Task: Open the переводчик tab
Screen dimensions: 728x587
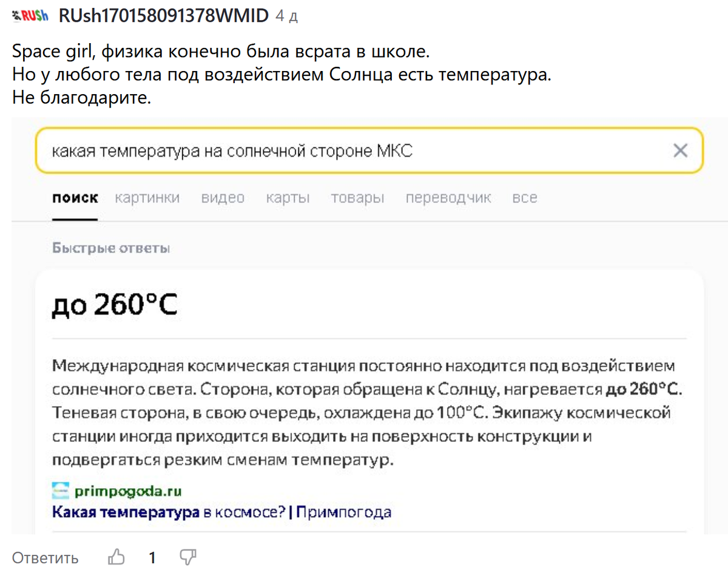Action: pos(448,197)
